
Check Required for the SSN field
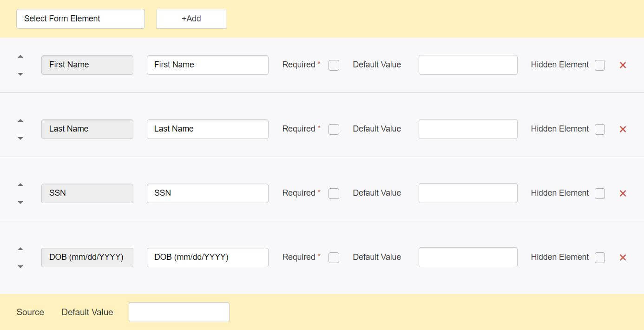[334, 193]
